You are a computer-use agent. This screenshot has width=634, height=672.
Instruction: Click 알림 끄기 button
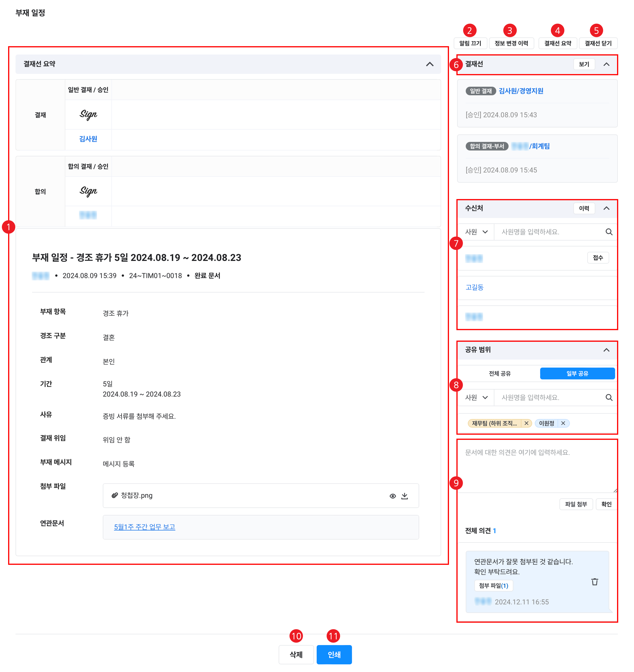pyautogui.click(x=470, y=43)
